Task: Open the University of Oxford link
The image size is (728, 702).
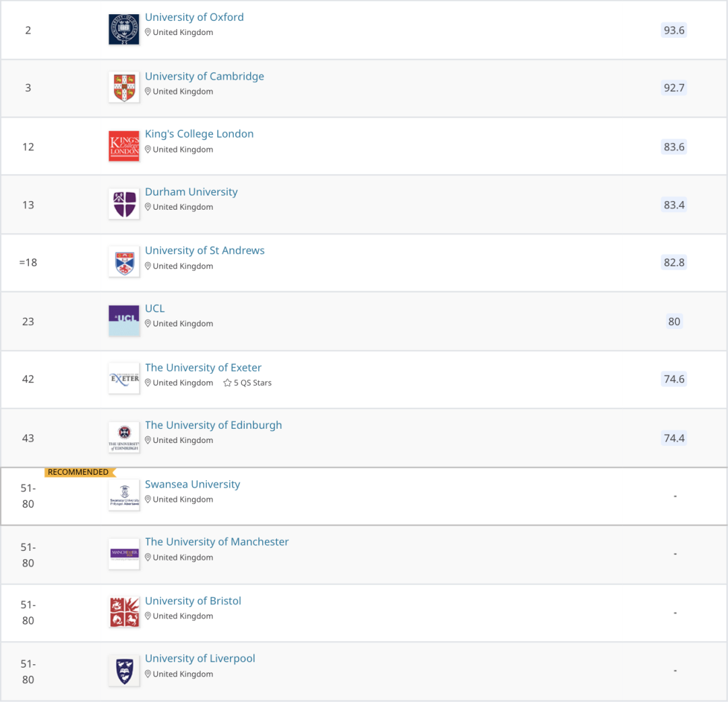Action: pyautogui.click(x=194, y=18)
